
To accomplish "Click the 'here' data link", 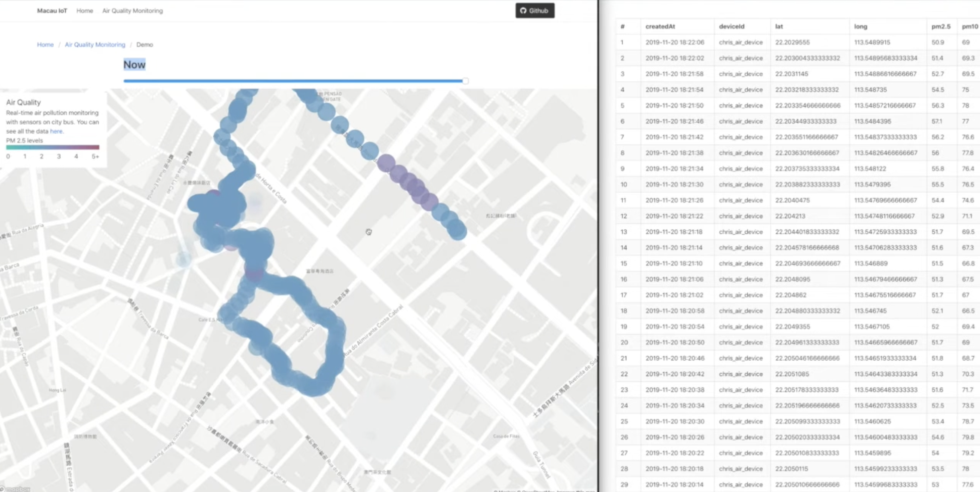I will [x=56, y=131].
